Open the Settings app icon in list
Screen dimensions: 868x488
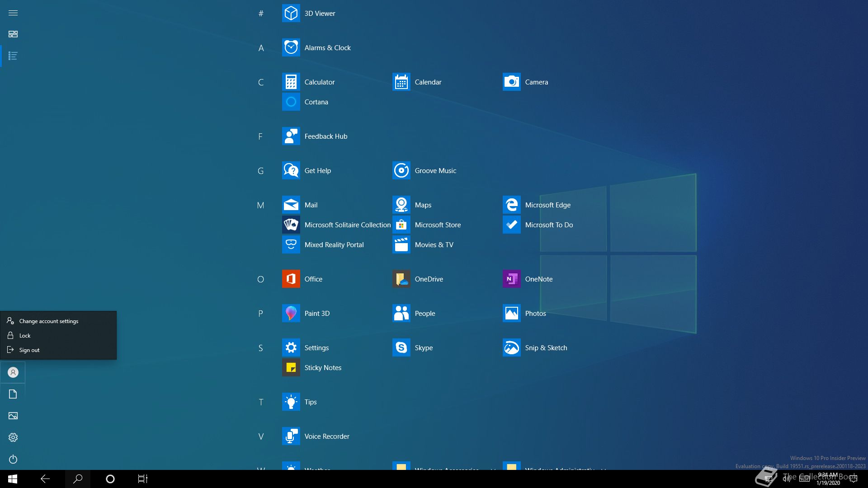(x=291, y=347)
